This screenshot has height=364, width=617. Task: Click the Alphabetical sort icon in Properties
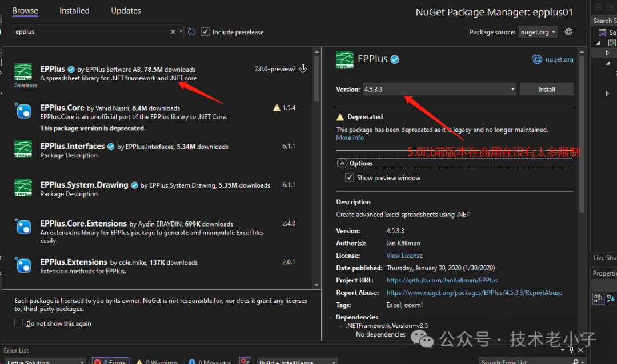611,298
